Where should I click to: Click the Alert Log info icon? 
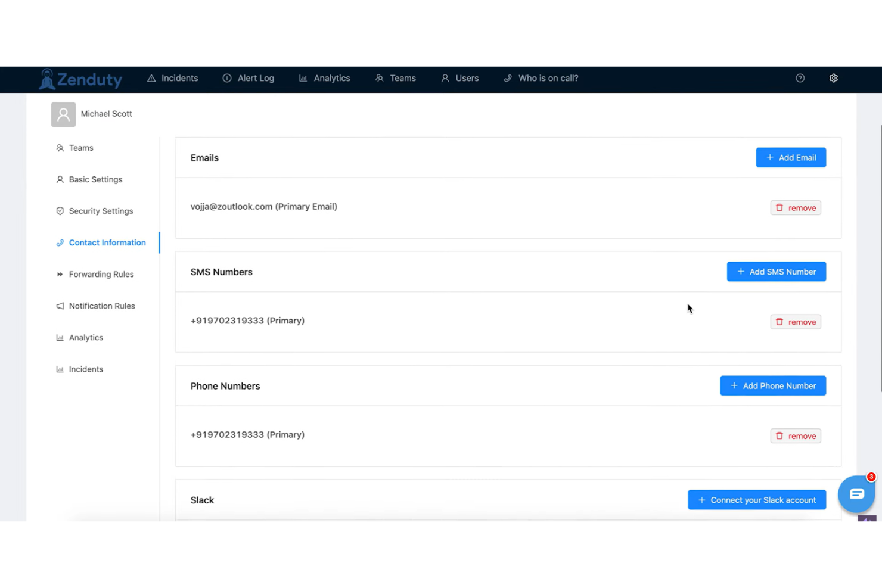[226, 78]
